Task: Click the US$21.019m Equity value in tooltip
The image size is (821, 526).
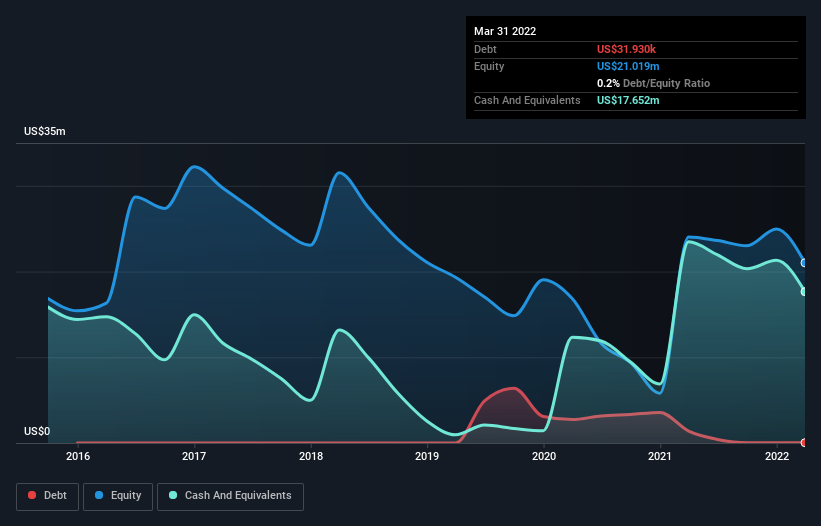Action: click(628, 66)
